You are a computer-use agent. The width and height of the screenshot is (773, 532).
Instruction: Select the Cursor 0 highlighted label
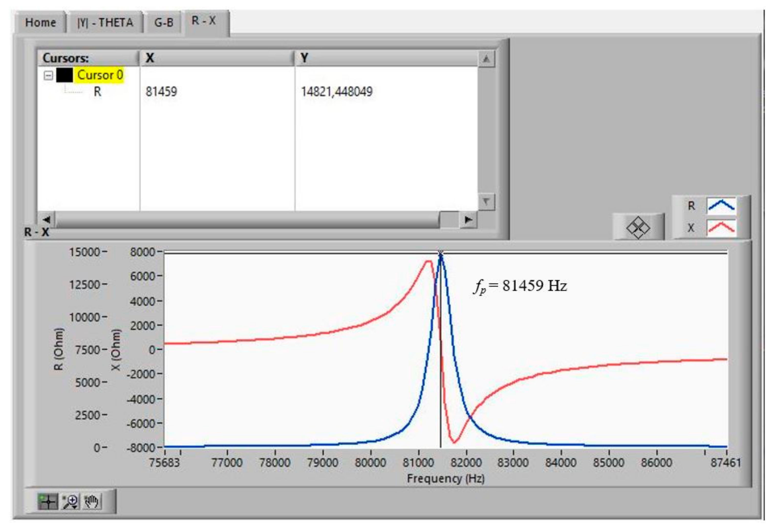pos(100,75)
